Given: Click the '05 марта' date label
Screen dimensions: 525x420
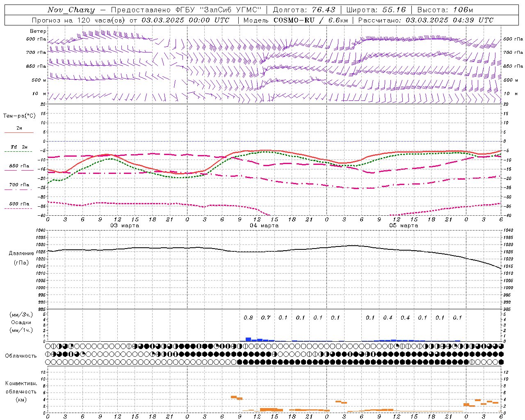Looking at the screenshot, I should [x=404, y=226].
